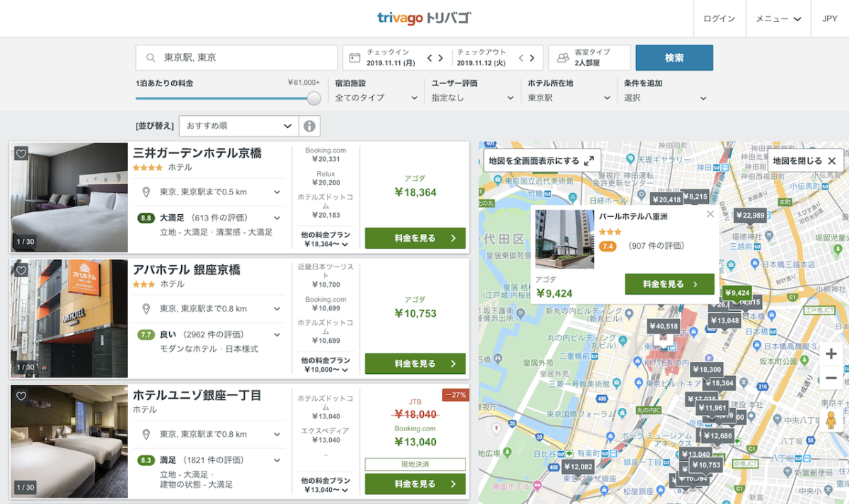
Task: Favorite アパホテル 銀座京橋 with heart icon
Action: point(21,270)
